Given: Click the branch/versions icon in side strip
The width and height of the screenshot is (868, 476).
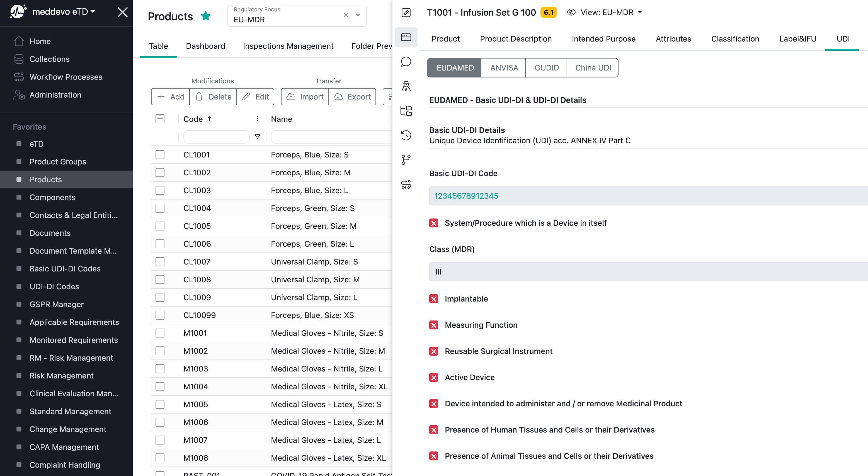Looking at the screenshot, I should (406, 160).
